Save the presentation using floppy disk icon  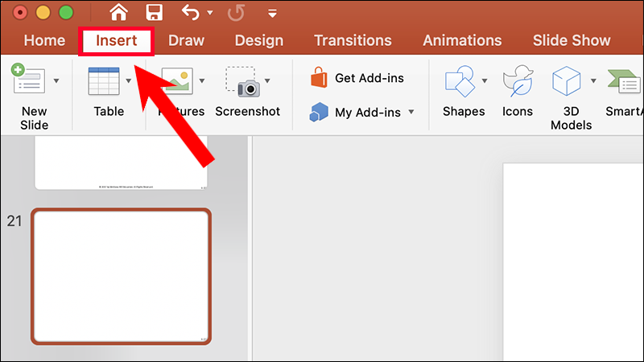(154, 12)
